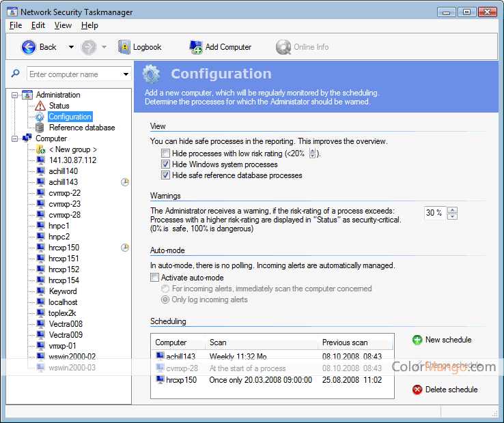Open the Help menu
The height and width of the screenshot is (423, 504).
(x=89, y=25)
